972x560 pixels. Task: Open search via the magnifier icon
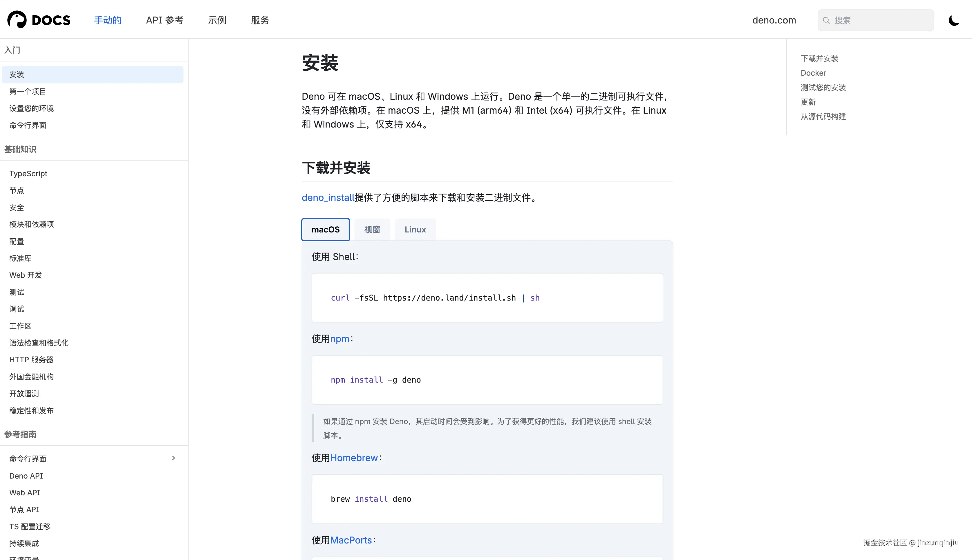[826, 20]
